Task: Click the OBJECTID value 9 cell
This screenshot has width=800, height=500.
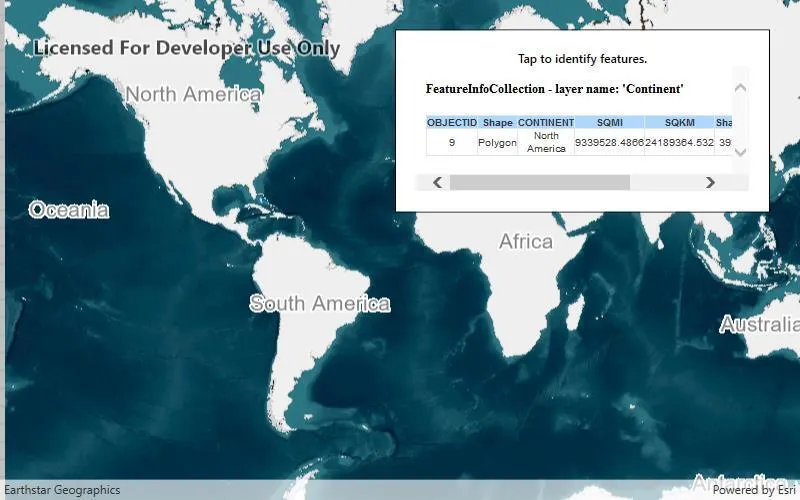Action: pyautogui.click(x=452, y=142)
